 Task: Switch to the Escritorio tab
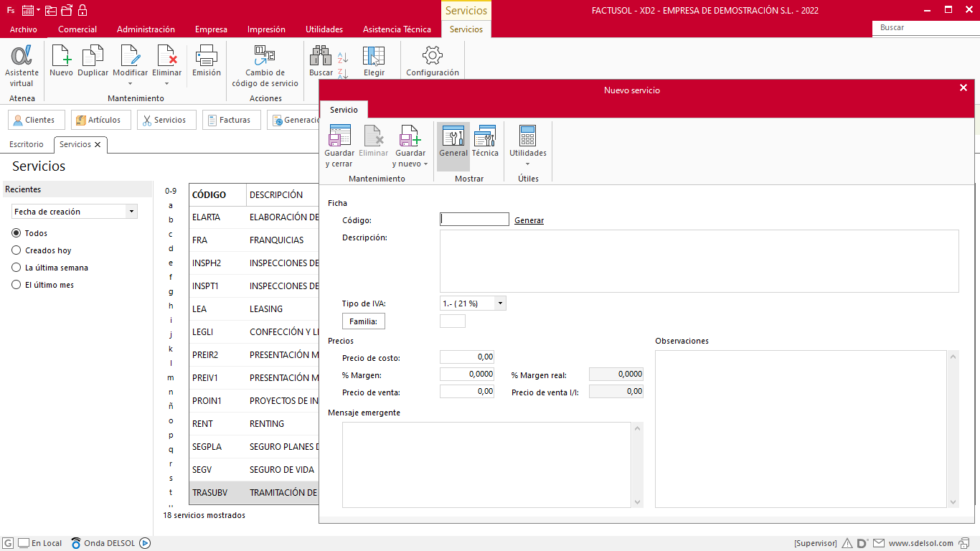27,144
